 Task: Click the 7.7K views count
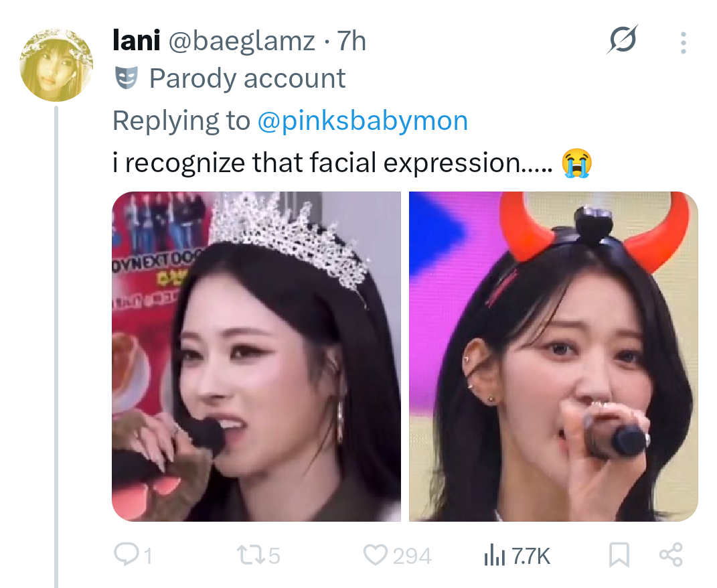[x=530, y=556]
